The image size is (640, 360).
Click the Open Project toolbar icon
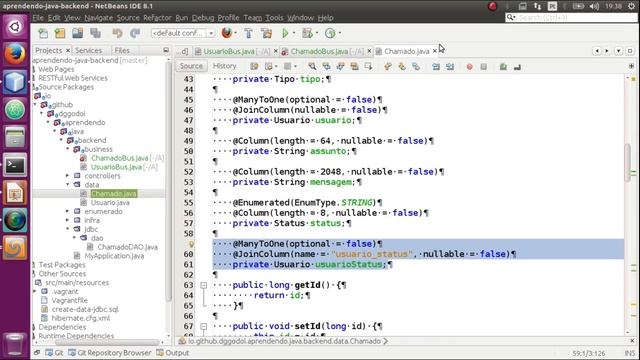tap(78, 33)
